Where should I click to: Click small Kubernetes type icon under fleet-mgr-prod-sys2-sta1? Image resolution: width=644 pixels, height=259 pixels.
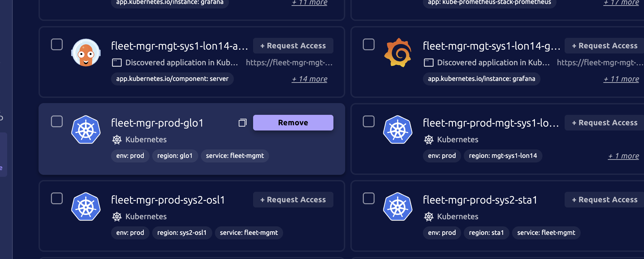(428, 217)
